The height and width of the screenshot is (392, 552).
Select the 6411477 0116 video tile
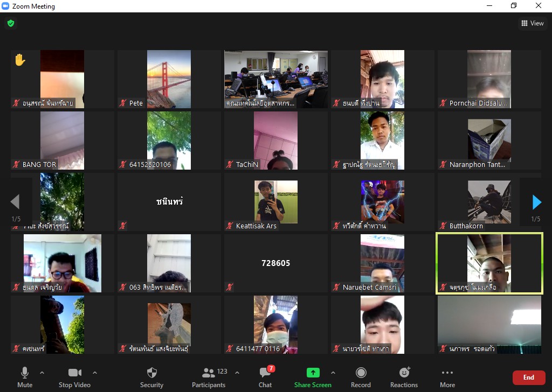coord(275,325)
